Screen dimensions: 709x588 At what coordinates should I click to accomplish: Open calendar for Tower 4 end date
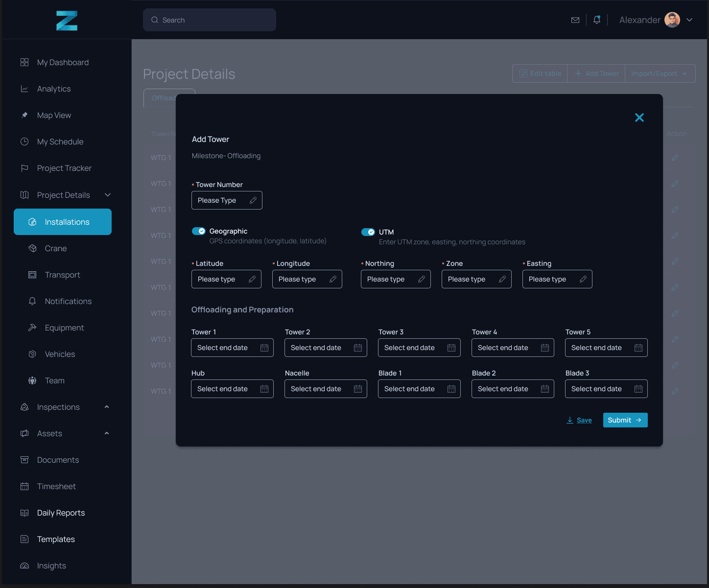pyautogui.click(x=545, y=348)
